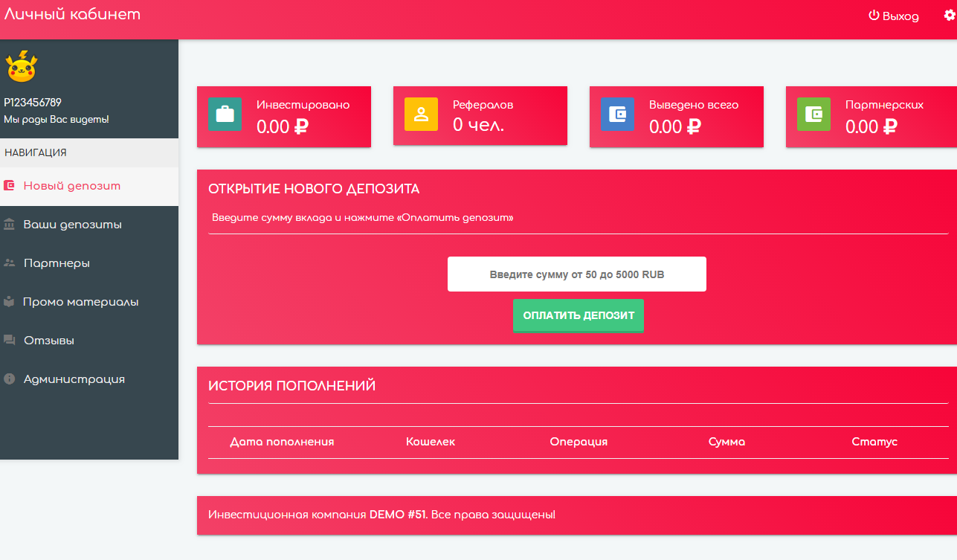Click the ОПЛАТИТЬ ДЕПОЗИТ button
The image size is (957, 560).
[579, 315]
